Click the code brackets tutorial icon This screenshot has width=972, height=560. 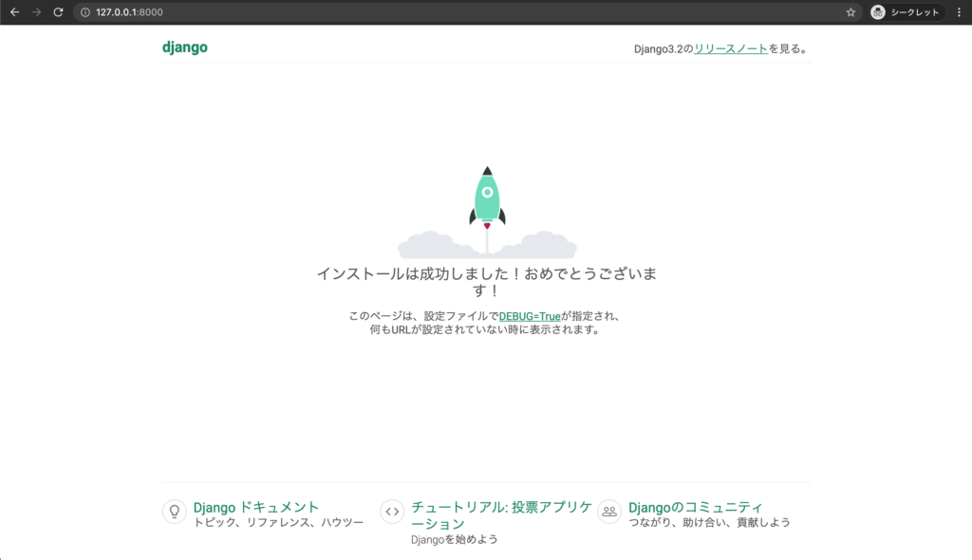392,512
